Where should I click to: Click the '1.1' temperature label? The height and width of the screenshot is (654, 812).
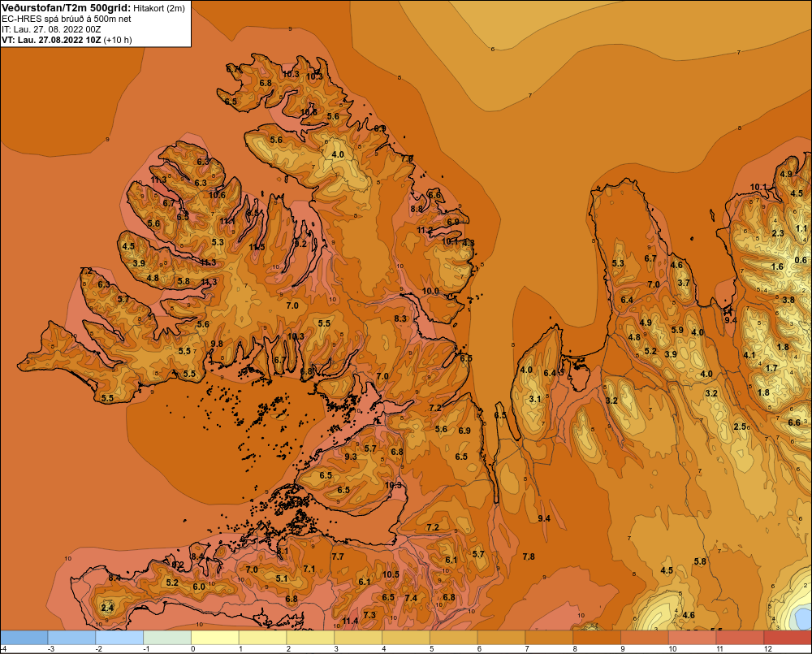point(801,228)
